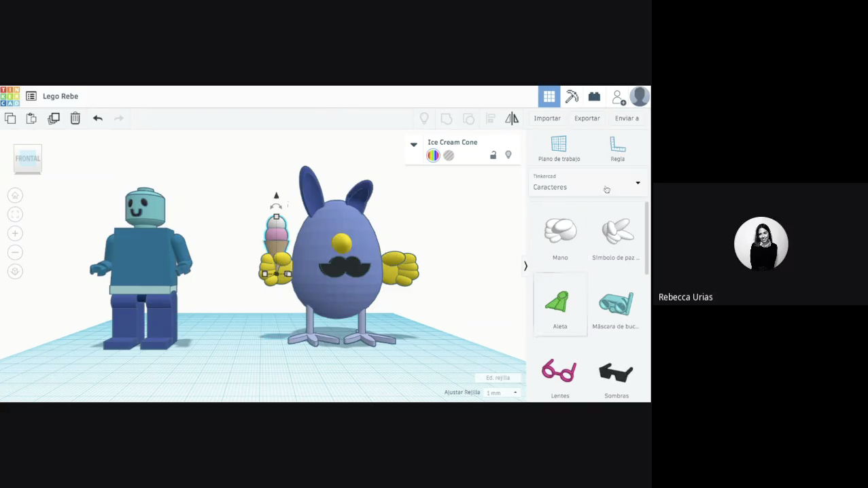The width and height of the screenshot is (868, 488).
Task: Select the black Sombras shape
Action: [x=617, y=376]
